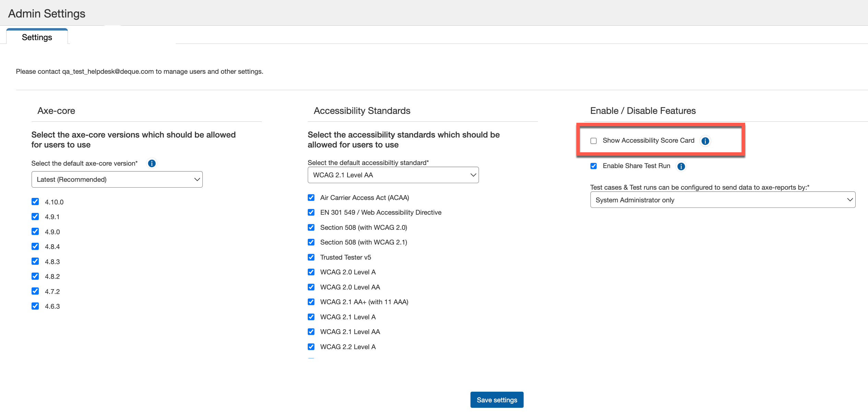Uncheck Section 508 (with WCAG 2.1)
This screenshot has height=415, width=868.
[311, 242]
